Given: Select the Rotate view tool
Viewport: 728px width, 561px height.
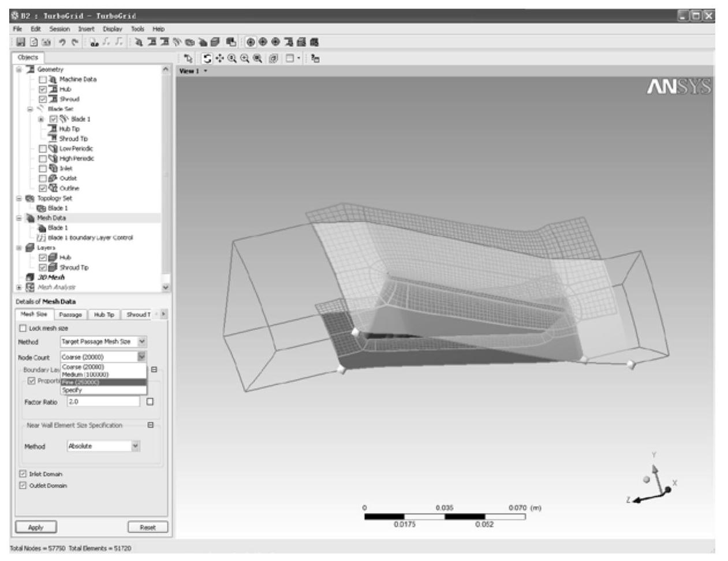Looking at the screenshot, I should pyautogui.click(x=207, y=58).
